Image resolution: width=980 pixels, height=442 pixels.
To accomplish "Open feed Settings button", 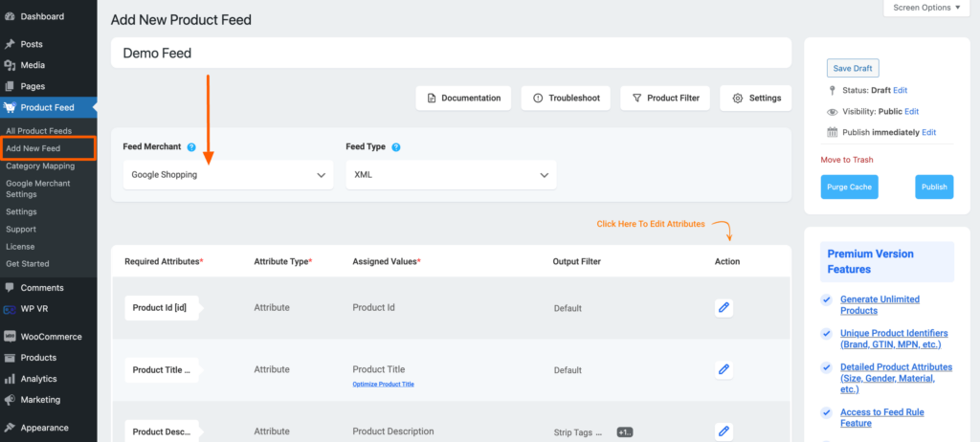I will coord(756,99).
